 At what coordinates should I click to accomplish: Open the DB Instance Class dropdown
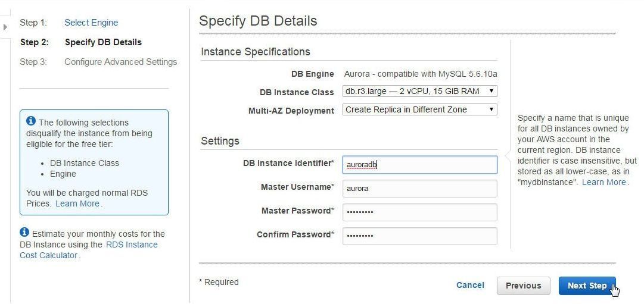pos(420,91)
